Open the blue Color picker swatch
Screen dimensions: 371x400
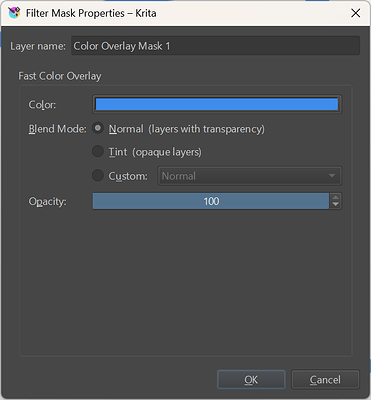pyautogui.click(x=217, y=104)
